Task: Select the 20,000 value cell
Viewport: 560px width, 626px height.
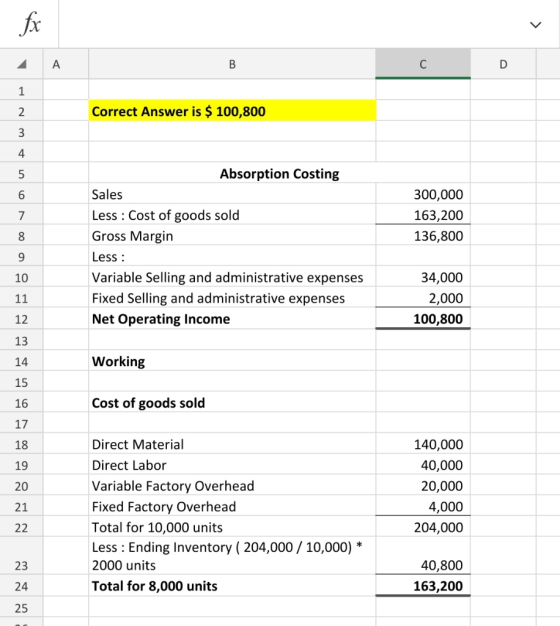Action: pos(423,486)
